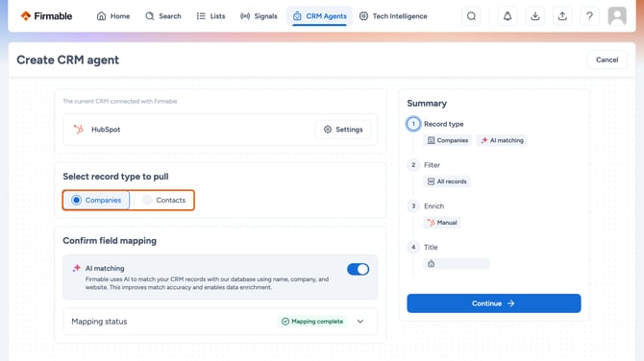Cancel CRM agent creation
Image resolution: width=644 pixels, height=361 pixels.
point(607,60)
